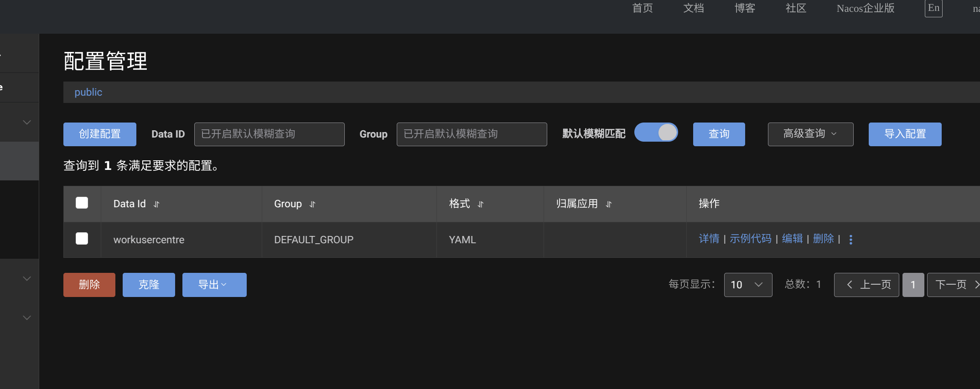Check the select-all checkbox in table header
The height and width of the screenshot is (389, 980).
tap(82, 203)
